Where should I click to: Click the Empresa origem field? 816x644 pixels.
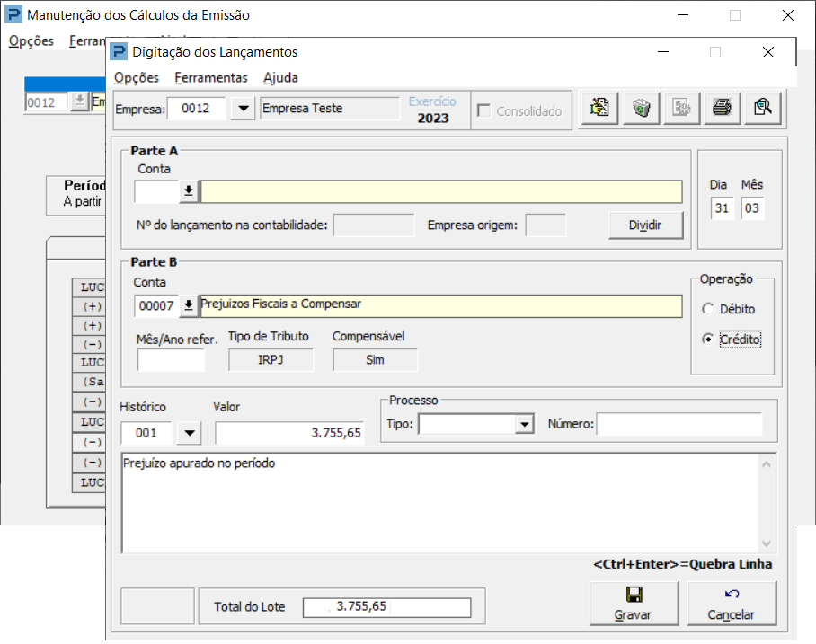pyautogui.click(x=545, y=225)
